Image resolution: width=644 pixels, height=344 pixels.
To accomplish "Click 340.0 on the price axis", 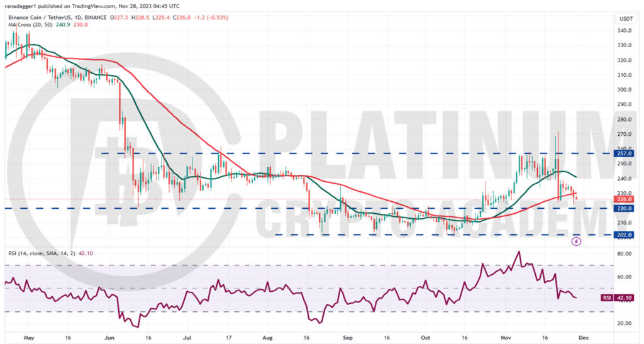I will pyautogui.click(x=625, y=30).
